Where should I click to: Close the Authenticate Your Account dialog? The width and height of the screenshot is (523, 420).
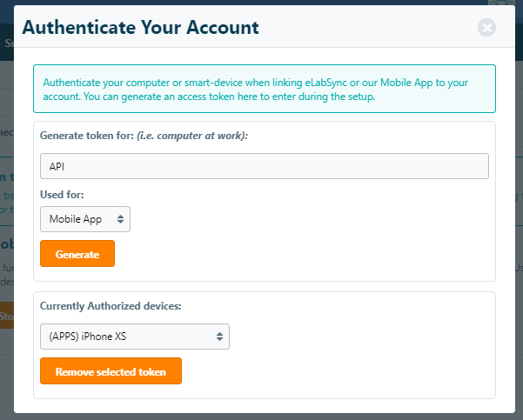[x=487, y=27]
